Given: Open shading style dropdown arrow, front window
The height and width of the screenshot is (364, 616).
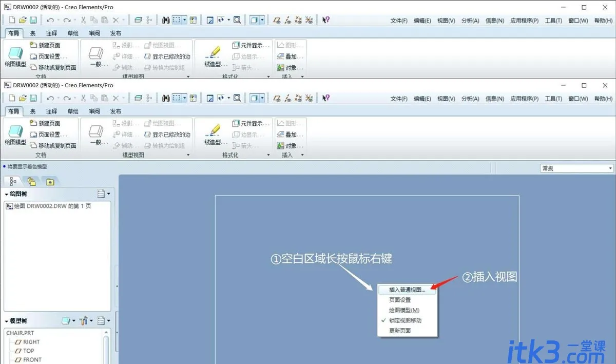Looking at the screenshot, I should 262,98.
